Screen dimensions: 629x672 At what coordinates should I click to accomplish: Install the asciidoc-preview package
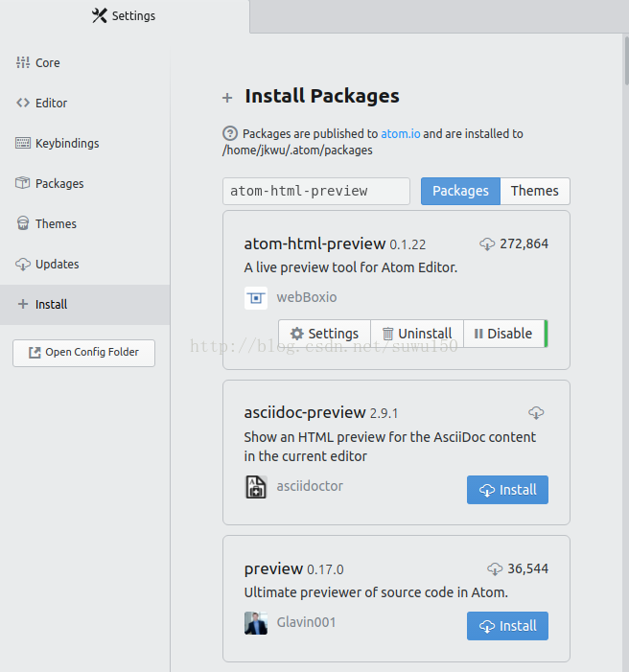pos(507,490)
